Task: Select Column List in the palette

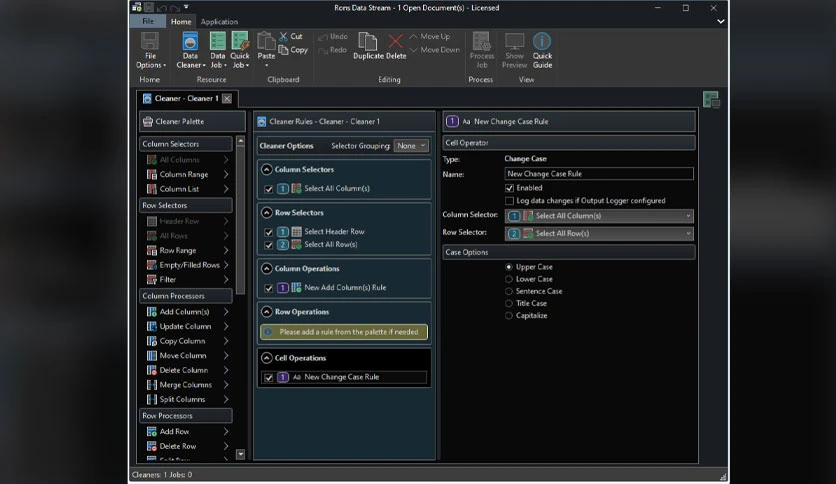Action: (186, 189)
